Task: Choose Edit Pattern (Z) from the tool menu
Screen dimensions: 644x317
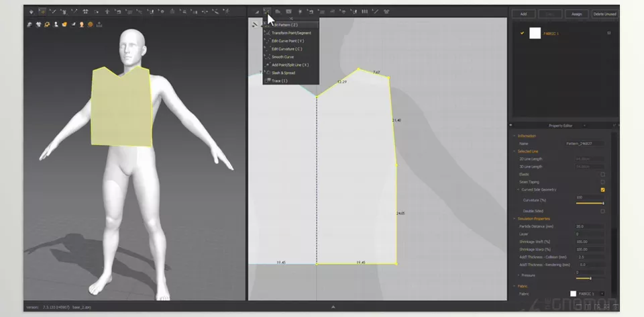Action: click(x=290, y=25)
